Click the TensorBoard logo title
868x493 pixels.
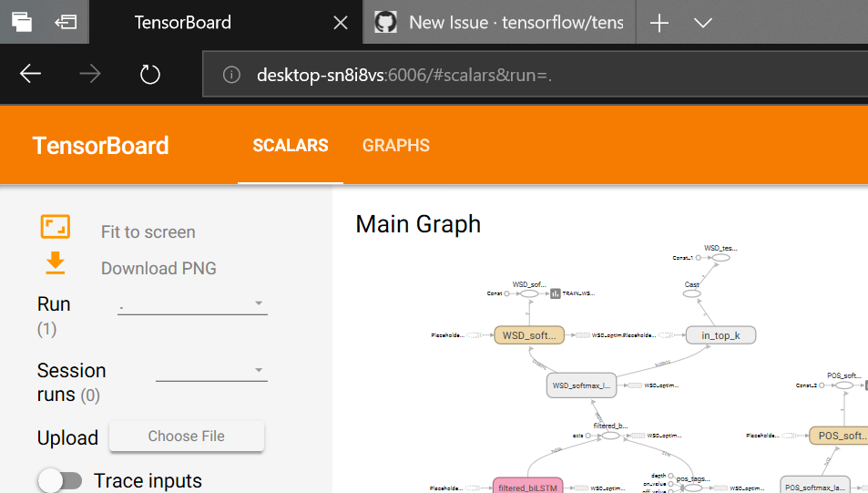[x=100, y=146]
